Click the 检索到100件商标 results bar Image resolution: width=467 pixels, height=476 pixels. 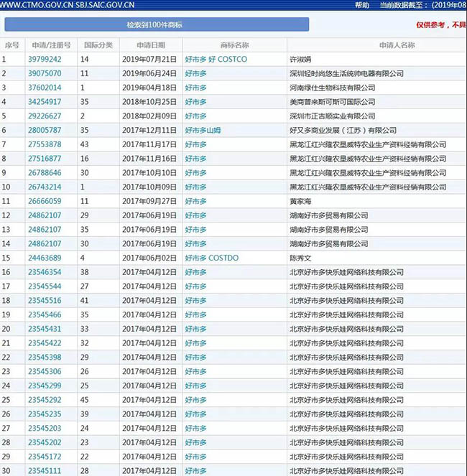(x=156, y=25)
